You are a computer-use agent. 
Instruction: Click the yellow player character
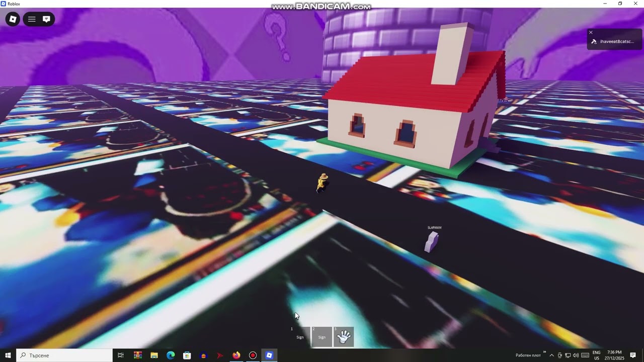coord(322,183)
